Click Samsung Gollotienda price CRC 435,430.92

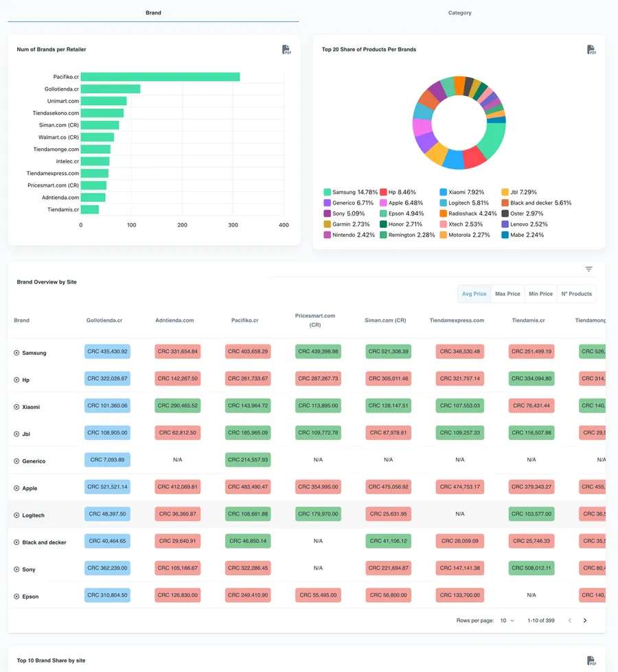coord(107,351)
